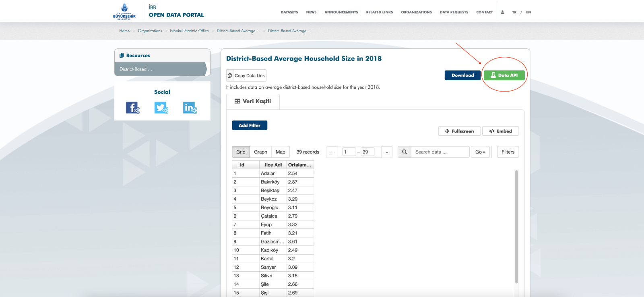Viewport: 644px width, 297px height.
Task: Sort by Ilce Adi column header
Action: 273,165
